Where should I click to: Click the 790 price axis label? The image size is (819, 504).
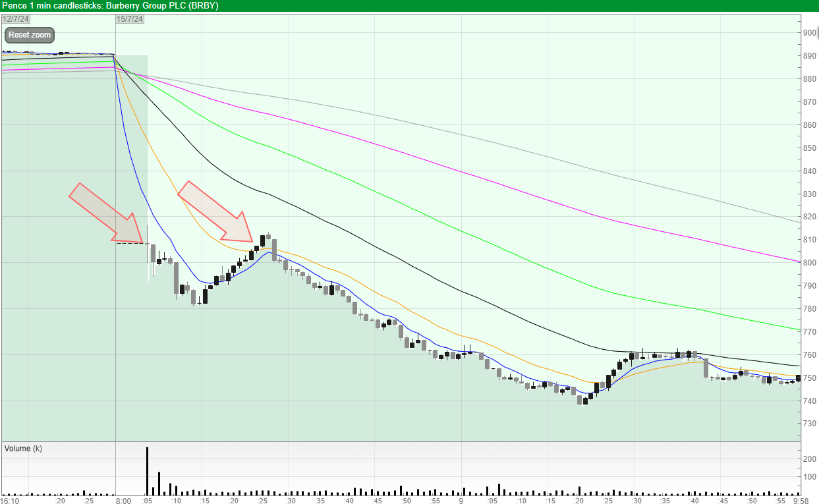809,286
